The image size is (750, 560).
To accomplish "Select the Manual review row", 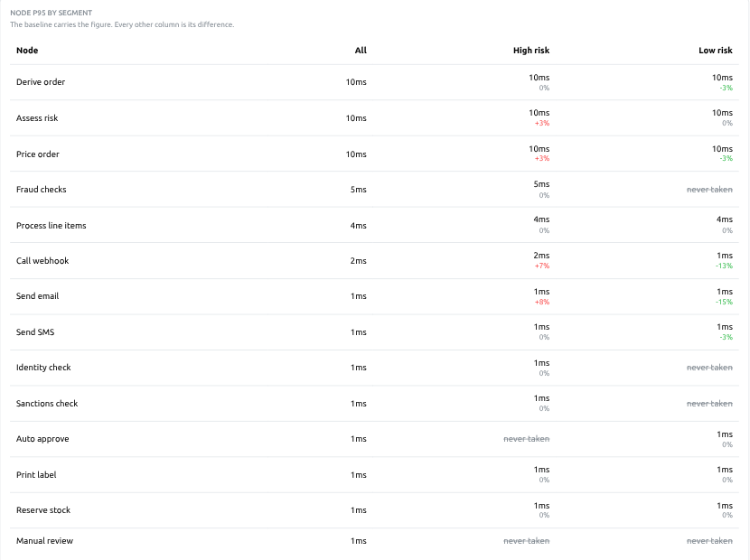I will pos(374,541).
